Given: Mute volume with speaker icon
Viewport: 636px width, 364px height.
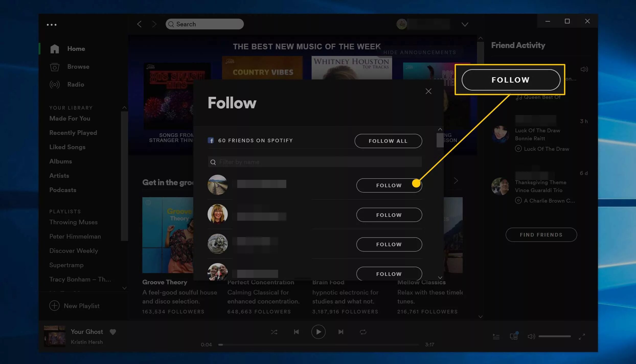Looking at the screenshot, I should coord(531,336).
